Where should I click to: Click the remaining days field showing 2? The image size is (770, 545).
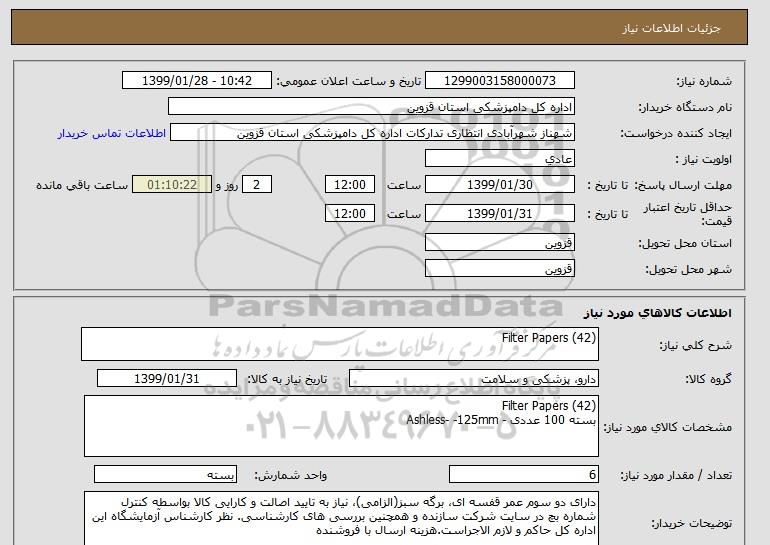click(256, 185)
